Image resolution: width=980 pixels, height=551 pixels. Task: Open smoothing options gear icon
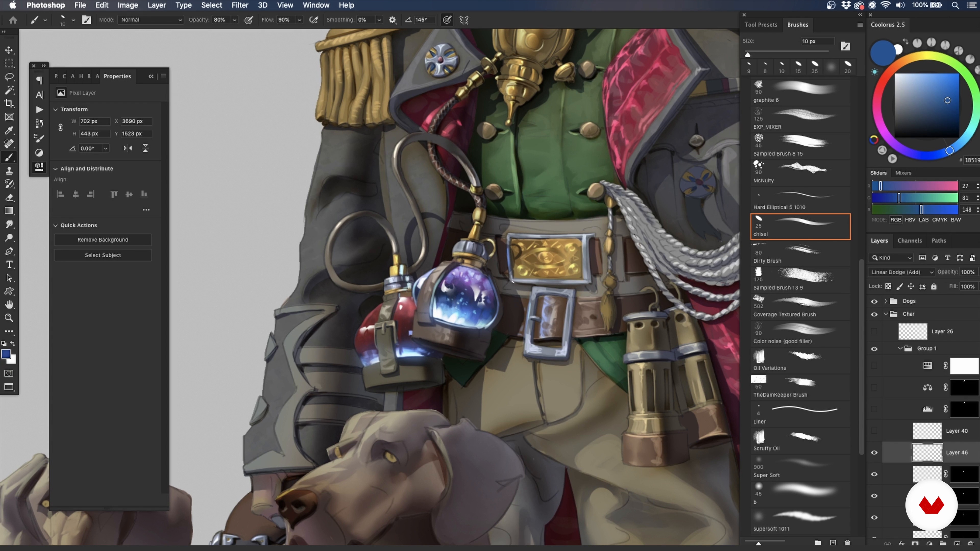point(392,20)
